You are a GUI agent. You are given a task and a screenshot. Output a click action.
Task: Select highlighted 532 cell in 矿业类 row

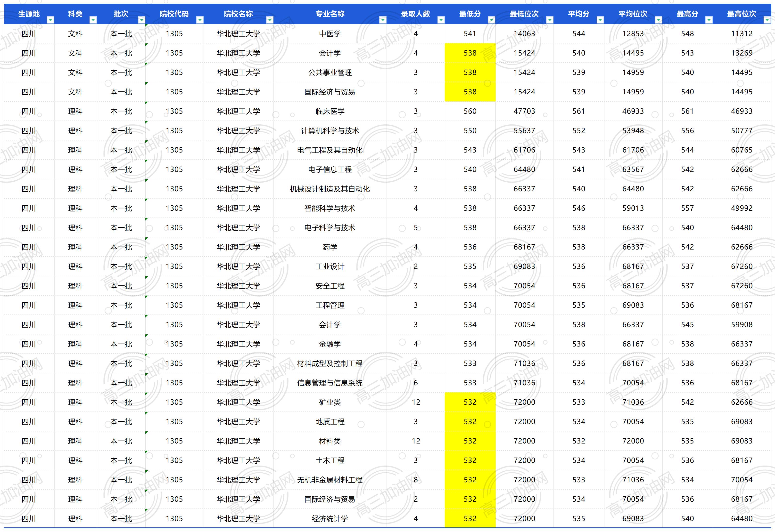pos(470,402)
